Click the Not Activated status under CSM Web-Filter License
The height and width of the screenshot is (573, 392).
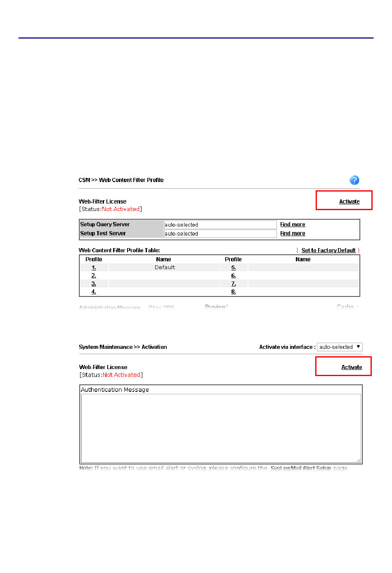121,209
